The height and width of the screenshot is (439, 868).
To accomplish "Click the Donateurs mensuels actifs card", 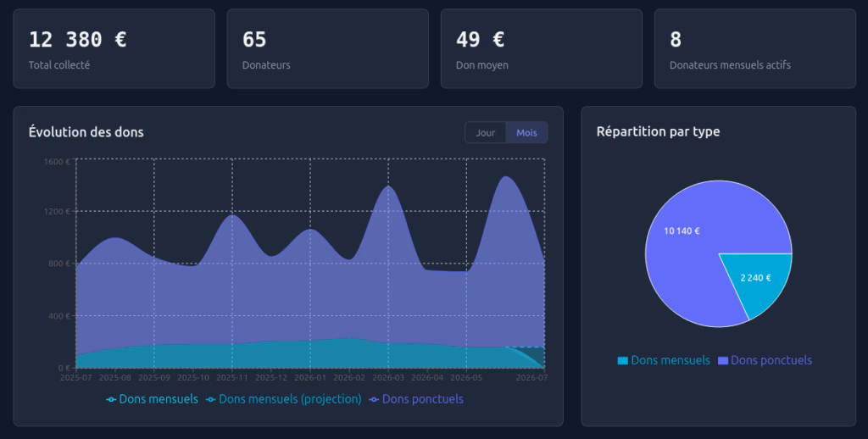I will (x=755, y=48).
